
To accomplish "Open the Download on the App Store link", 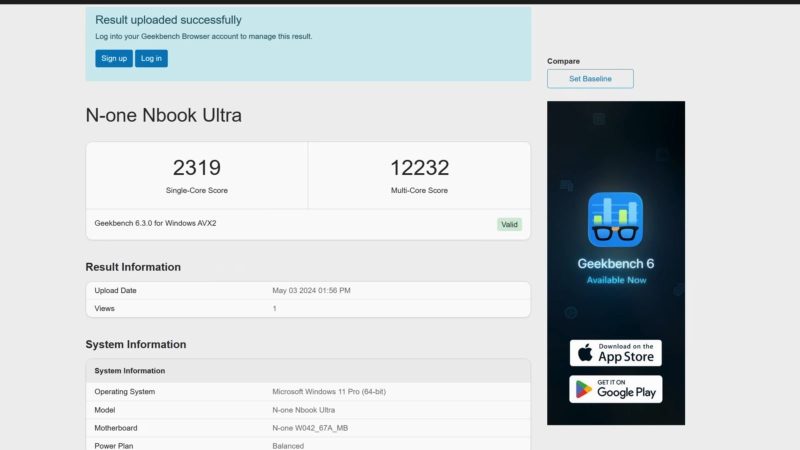I will click(x=615, y=353).
